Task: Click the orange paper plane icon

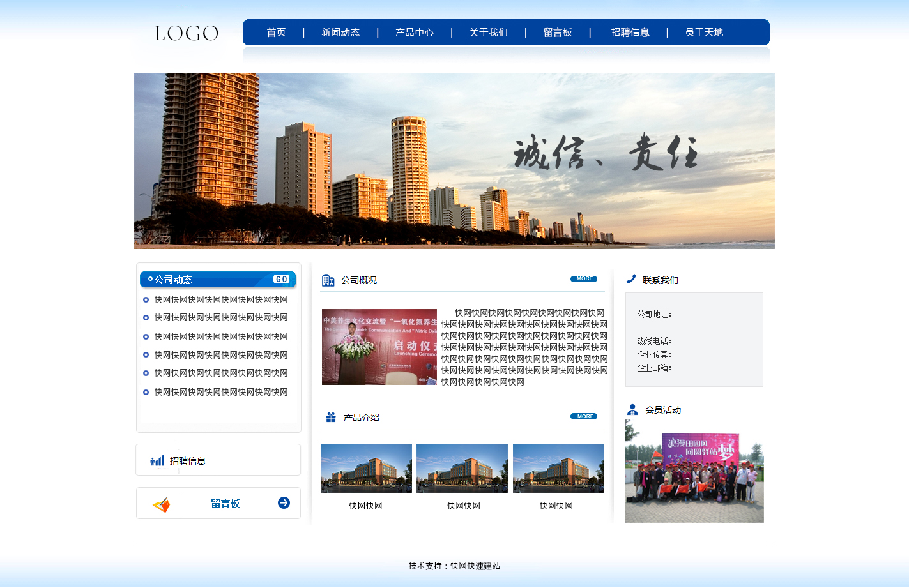Action: tap(161, 505)
